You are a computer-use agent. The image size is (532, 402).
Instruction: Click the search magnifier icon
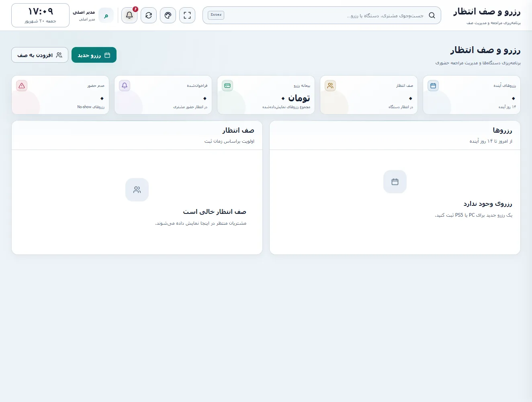point(432,15)
